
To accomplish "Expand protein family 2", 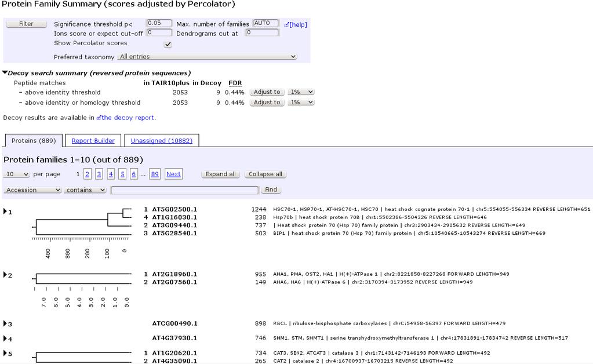I will click(5, 275).
